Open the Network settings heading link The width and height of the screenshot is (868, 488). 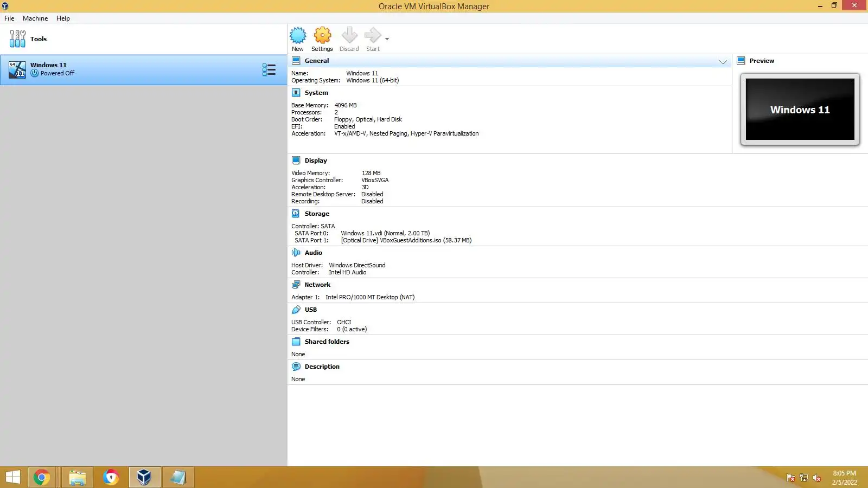pyautogui.click(x=317, y=285)
